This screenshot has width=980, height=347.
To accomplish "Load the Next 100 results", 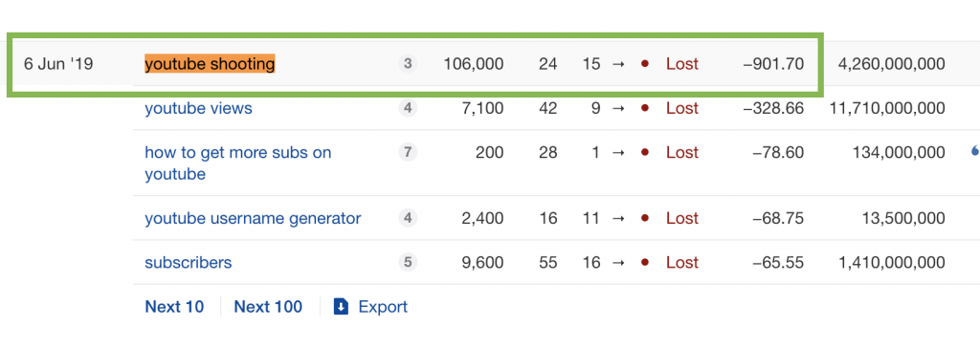I will pos(268,307).
